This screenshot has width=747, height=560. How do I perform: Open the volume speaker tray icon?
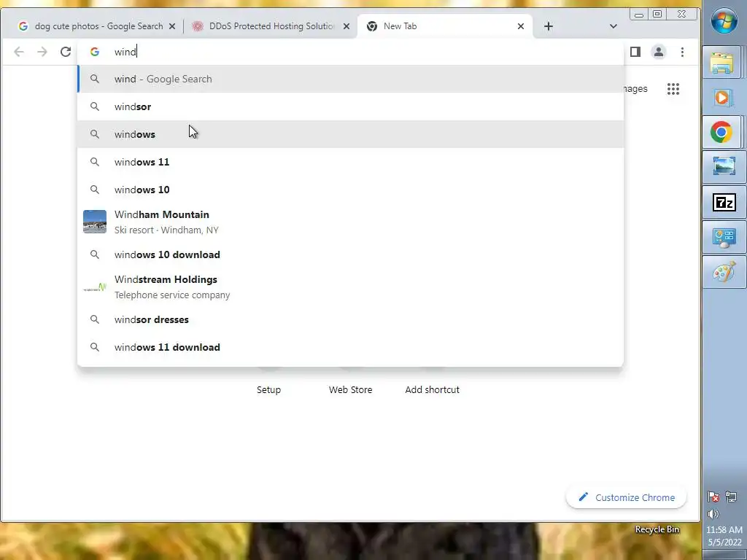point(713,514)
